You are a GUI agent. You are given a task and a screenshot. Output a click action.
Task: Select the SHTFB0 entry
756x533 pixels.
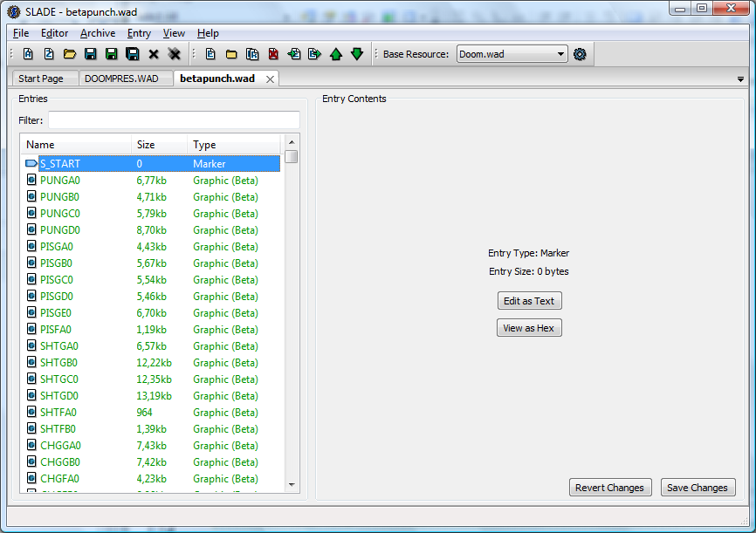pyautogui.click(x=150, y=428)
